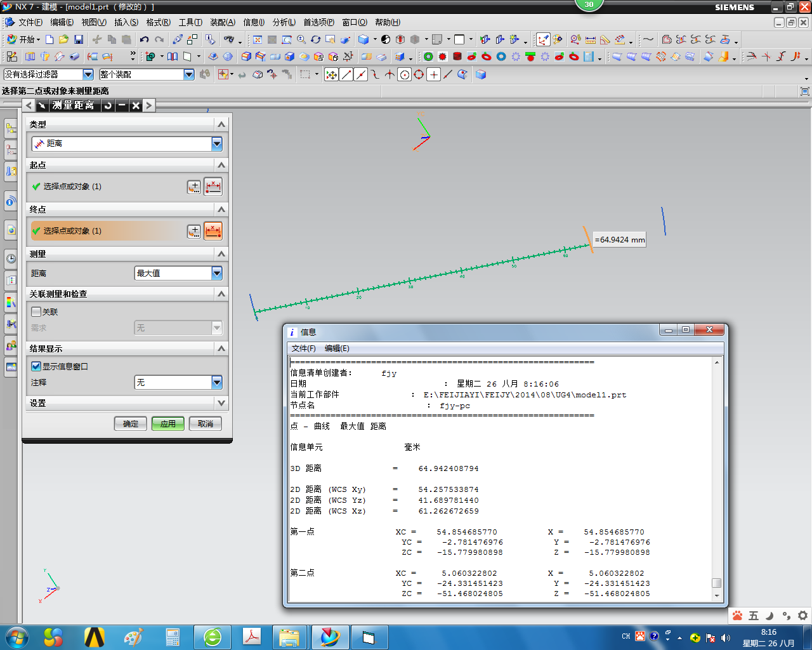Collapse the 结果显示 results display section
812x650 pixels.
pos(221,348)
